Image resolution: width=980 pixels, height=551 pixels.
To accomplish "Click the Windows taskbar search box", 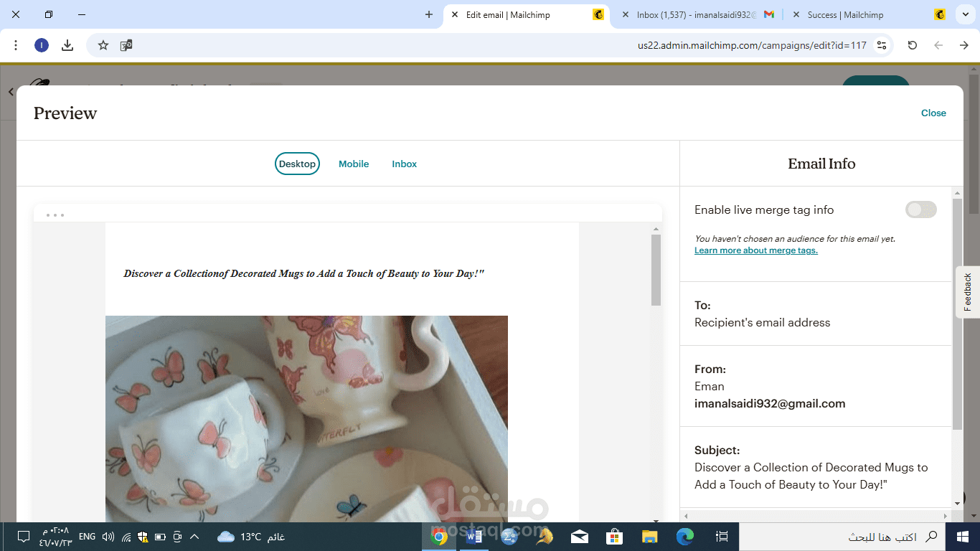I will pyautogui.click(x=842, y=537).
